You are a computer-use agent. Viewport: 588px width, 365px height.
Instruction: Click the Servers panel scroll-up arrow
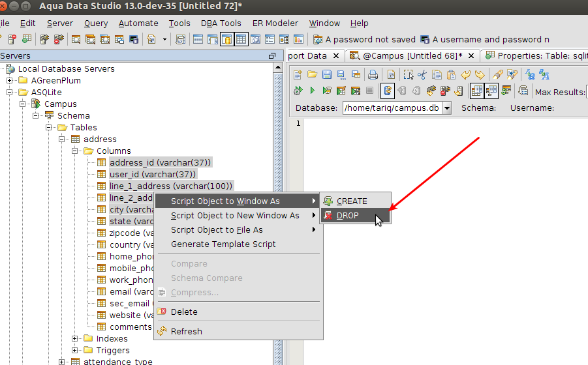[x=278, y=68]
